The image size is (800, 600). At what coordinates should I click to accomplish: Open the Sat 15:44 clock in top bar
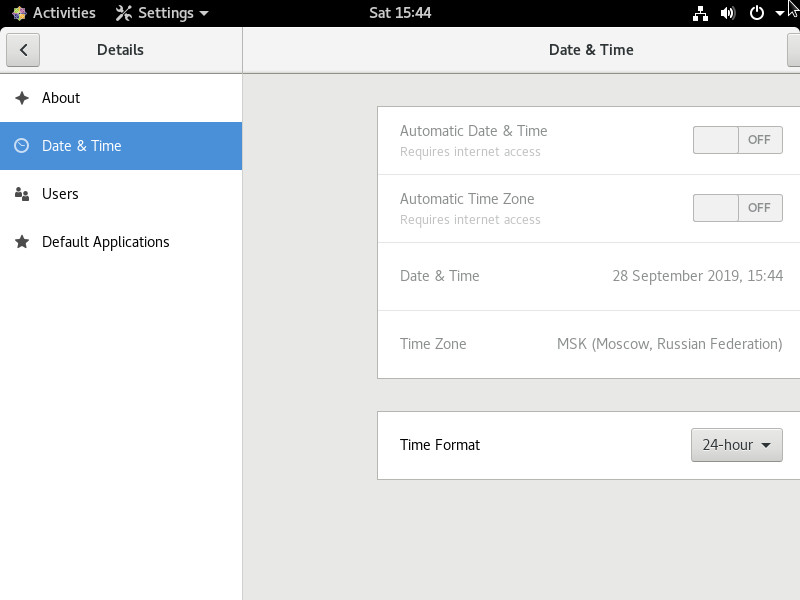pos(400,13)
